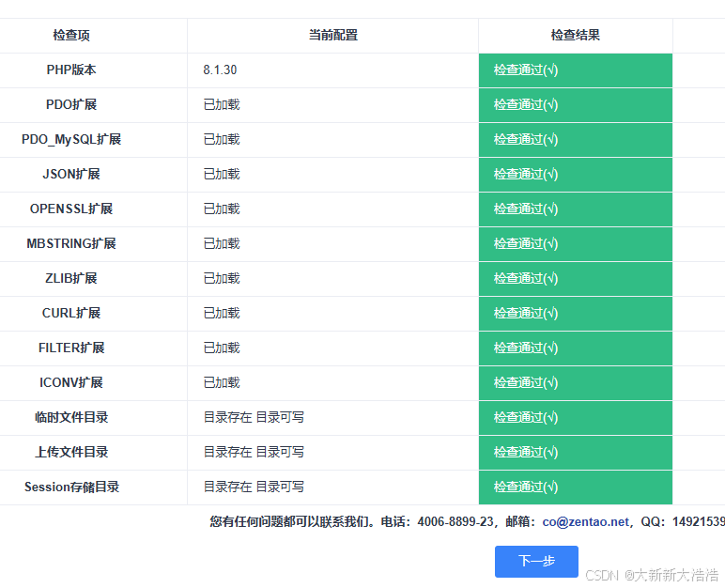Click the ZLIB扩展 row label

pos(71,278)
